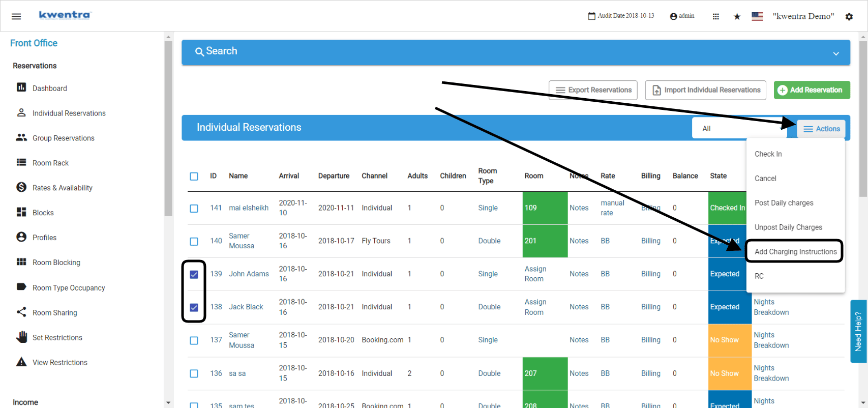Tick the checkbox for reservation 141

(x=194, y=208)
